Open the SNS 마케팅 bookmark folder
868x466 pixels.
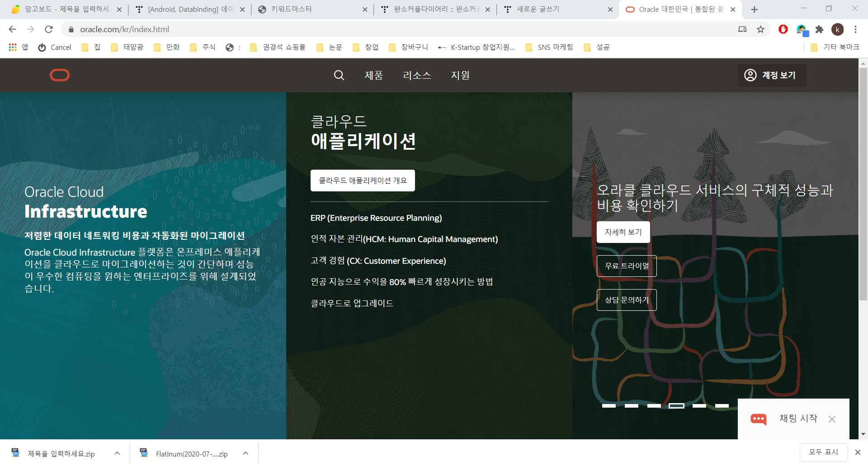coord(549,47)
